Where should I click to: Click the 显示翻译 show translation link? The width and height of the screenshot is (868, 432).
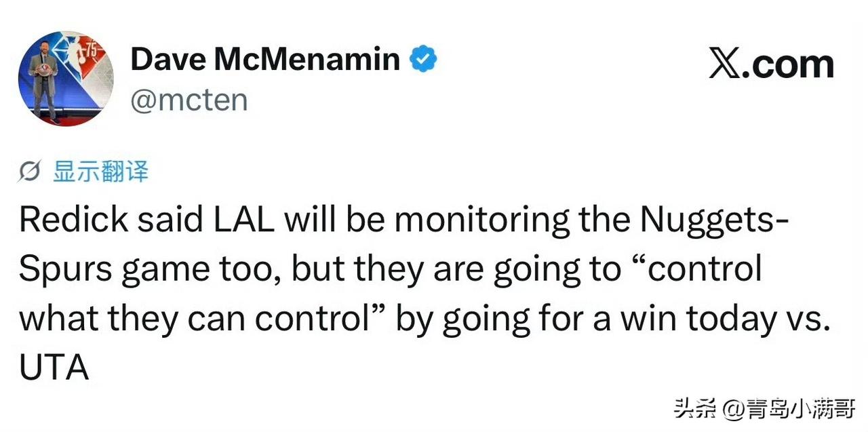(x=100, y=172)
